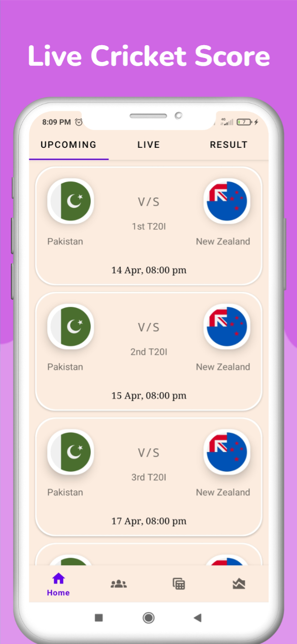Tap the alarm clock status bar icon

[x=79, y=122]
